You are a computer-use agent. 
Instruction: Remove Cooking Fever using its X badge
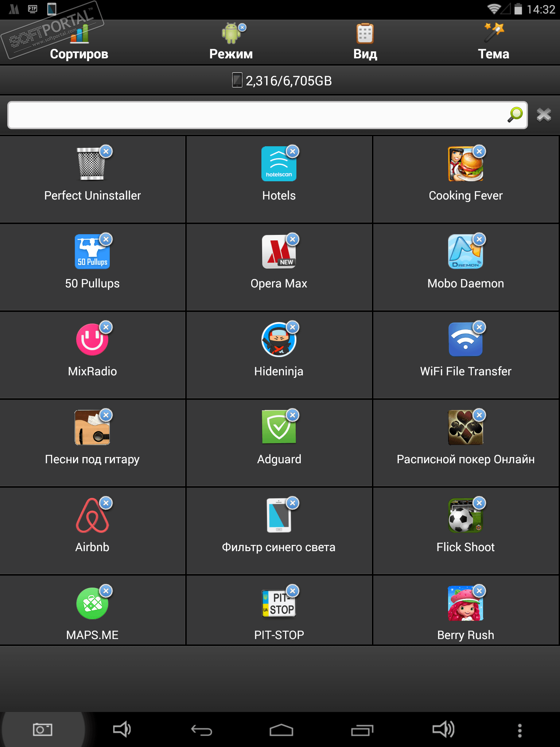coord(479,151)
